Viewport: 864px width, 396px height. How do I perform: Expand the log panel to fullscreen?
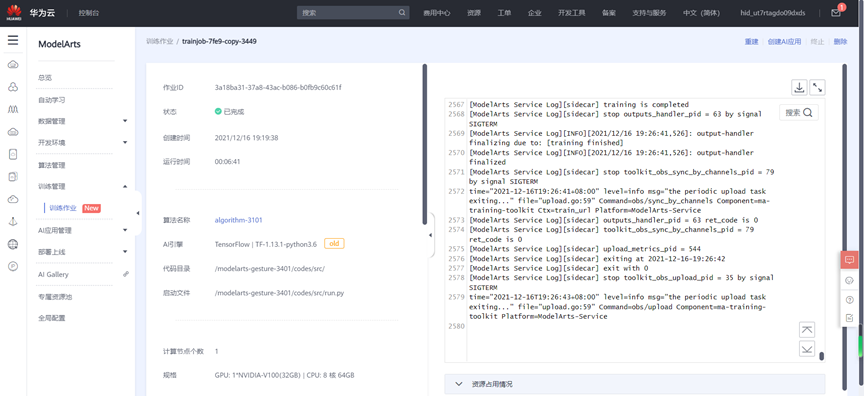[x=818, y=87]
